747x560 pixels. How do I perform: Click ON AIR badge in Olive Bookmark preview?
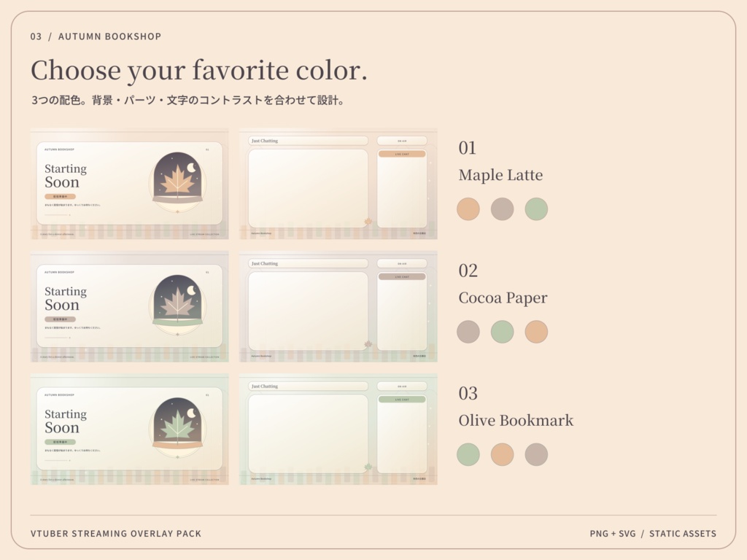(x=402, y=386)
